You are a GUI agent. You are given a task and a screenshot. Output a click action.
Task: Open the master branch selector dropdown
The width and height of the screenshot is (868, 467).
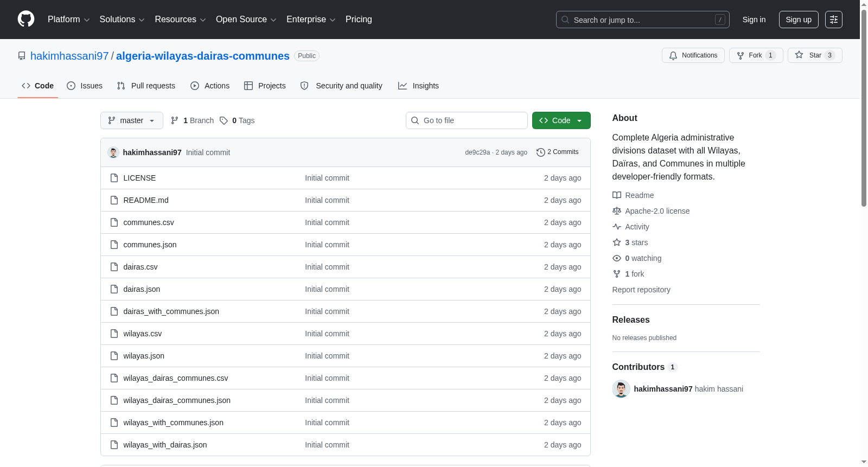[132, 120]
